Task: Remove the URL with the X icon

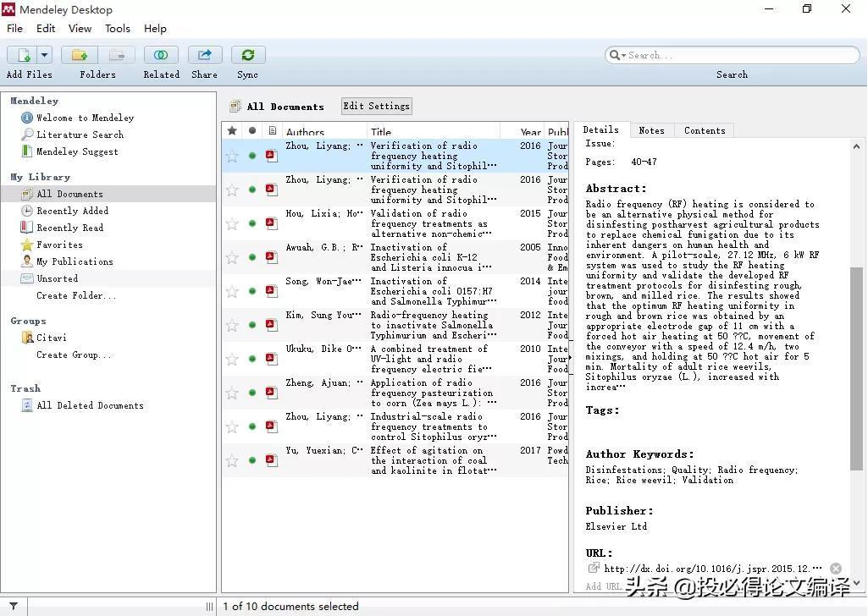Action: [835, 569]
